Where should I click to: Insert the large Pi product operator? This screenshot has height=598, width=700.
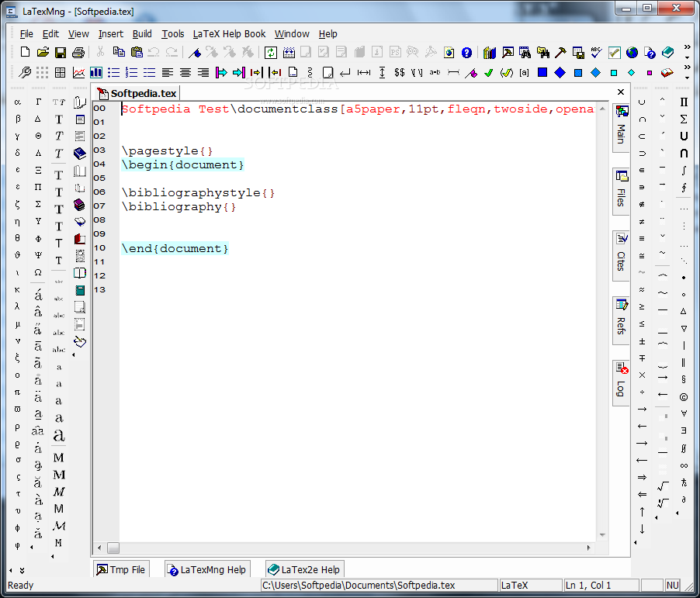point(684,102)
